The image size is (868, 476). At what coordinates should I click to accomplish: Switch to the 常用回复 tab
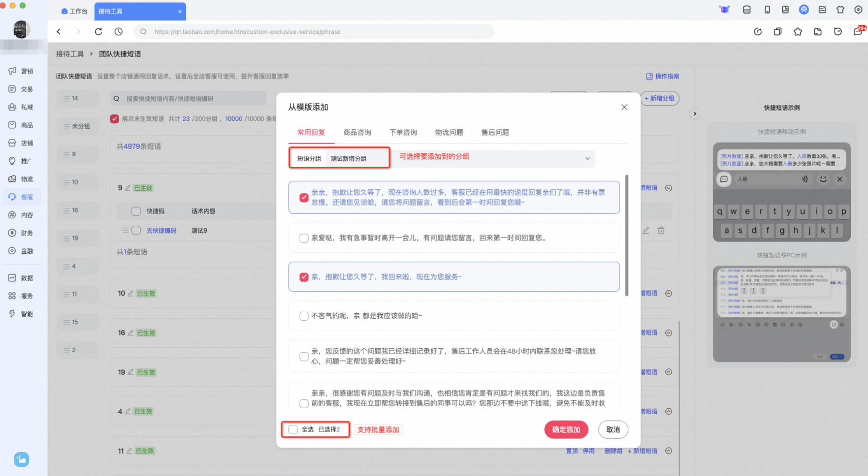pyautogui.click(x=311, y=132)
